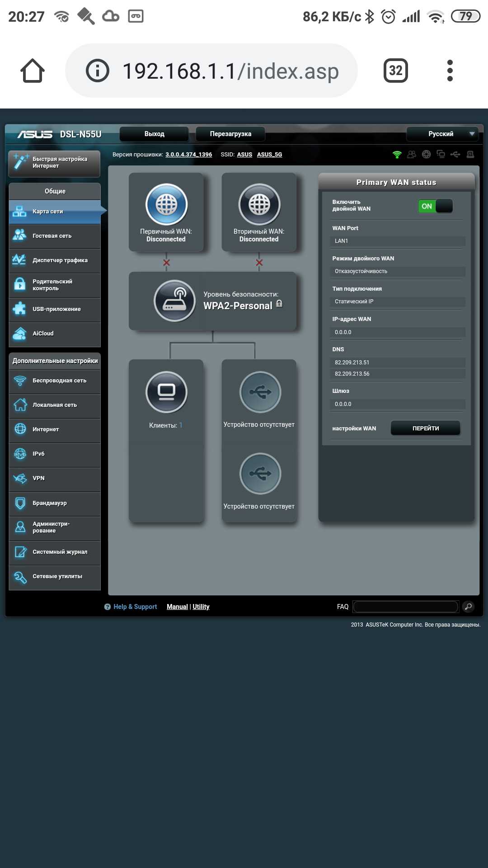Click the ASUS SSID link

pyautogui.click(x=244, y=155)
